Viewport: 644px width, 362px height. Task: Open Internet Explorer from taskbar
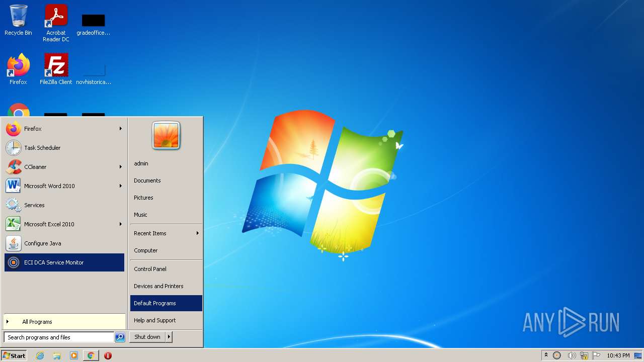pos(40,355)
